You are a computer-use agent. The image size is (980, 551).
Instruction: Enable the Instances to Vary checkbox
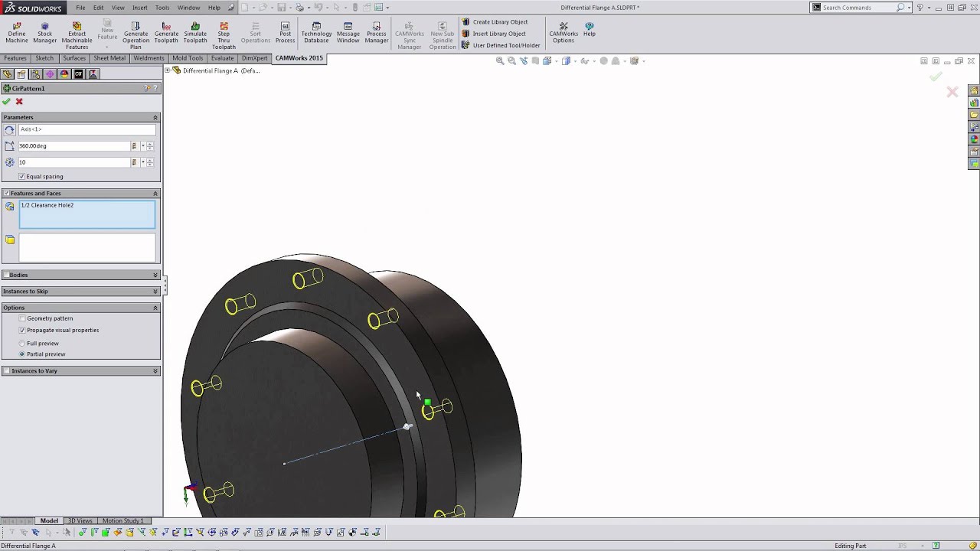point(6,371)
